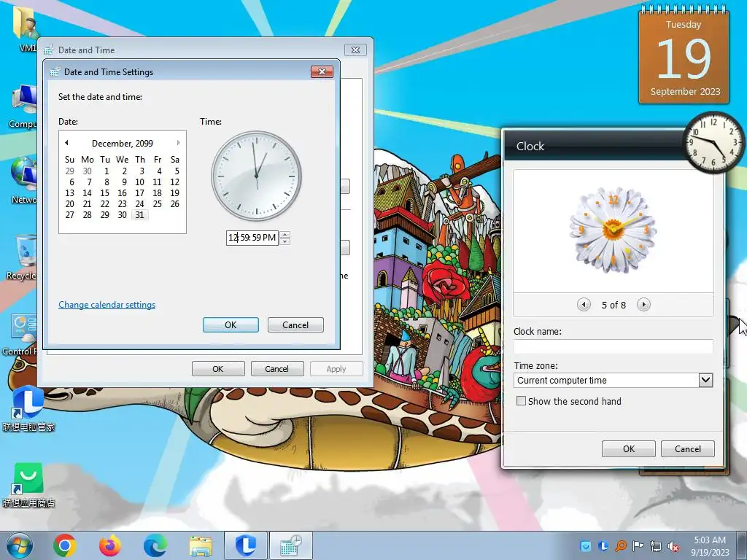This screenshot has width=747, height=560.
Task: Click the time input field
Action: [x=252, y=237]
